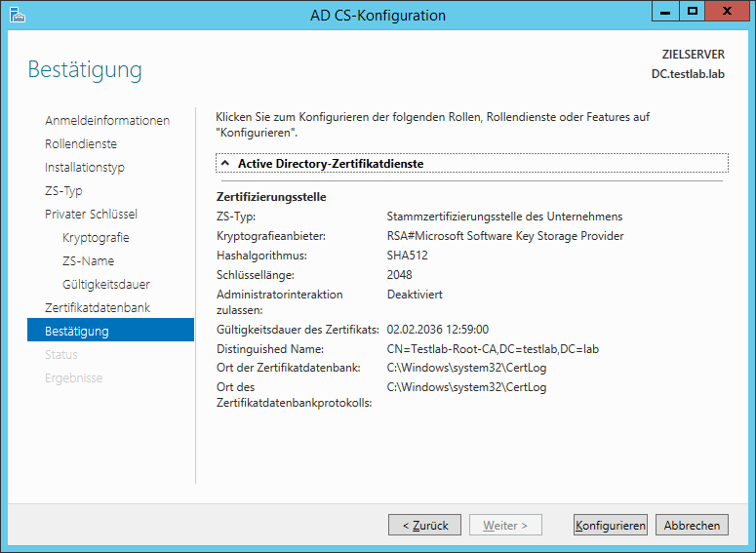Navigate to Privater Schlüssel page
The width and height of the screenshot is (756, 553).
tap(91, 214)
